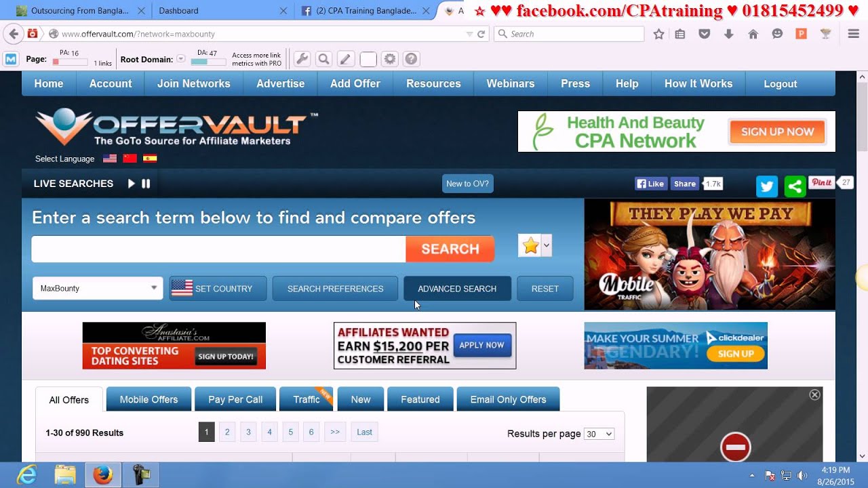Image resolution: width=868 pixels, height=488 pixels.
Task: Open Join Networks in navigation
Action: click(x=194, y=83)
